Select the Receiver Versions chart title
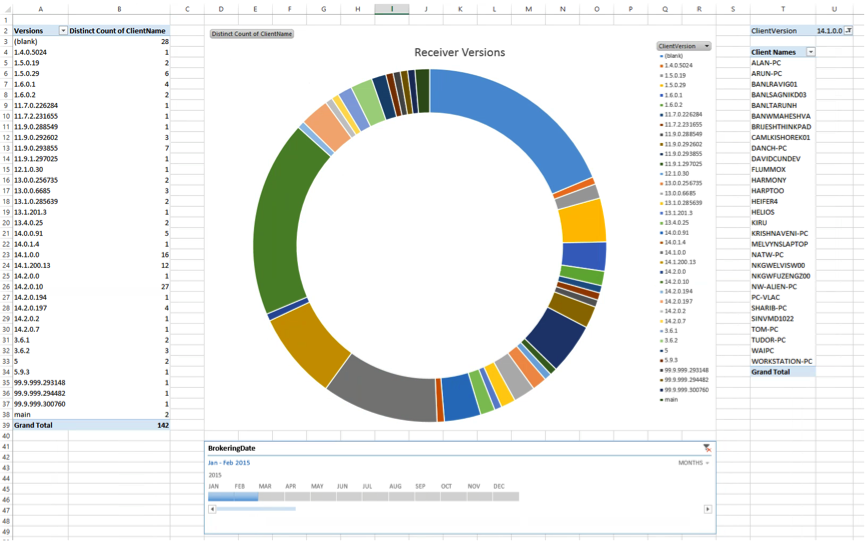Image resolution: width=865 pixels, height=541 pixels. (x=459, y=52)
